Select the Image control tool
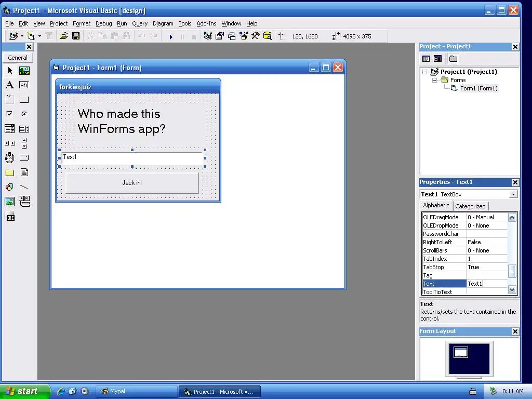The width and height of the screenshot is (532, 399). (x=10, y=202)
